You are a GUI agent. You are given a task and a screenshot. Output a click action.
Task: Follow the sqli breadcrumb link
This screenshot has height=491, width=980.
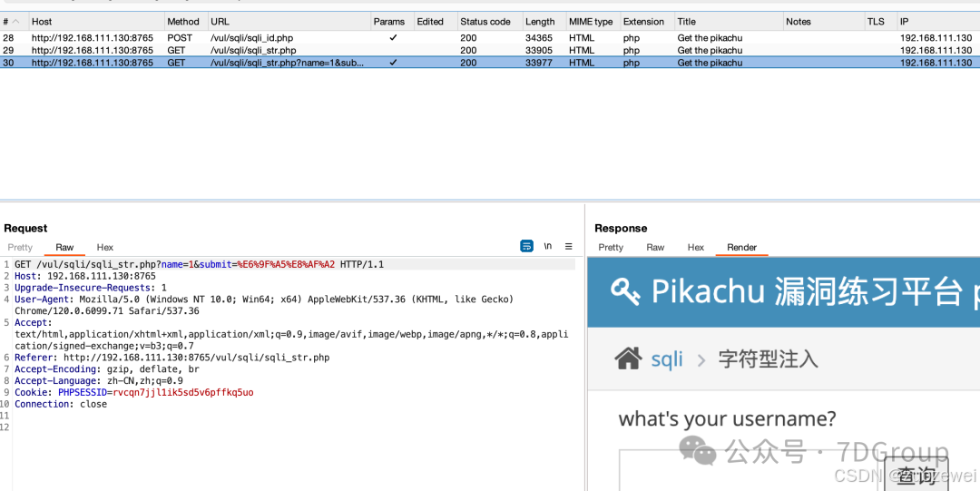click(x=667, y=359)
